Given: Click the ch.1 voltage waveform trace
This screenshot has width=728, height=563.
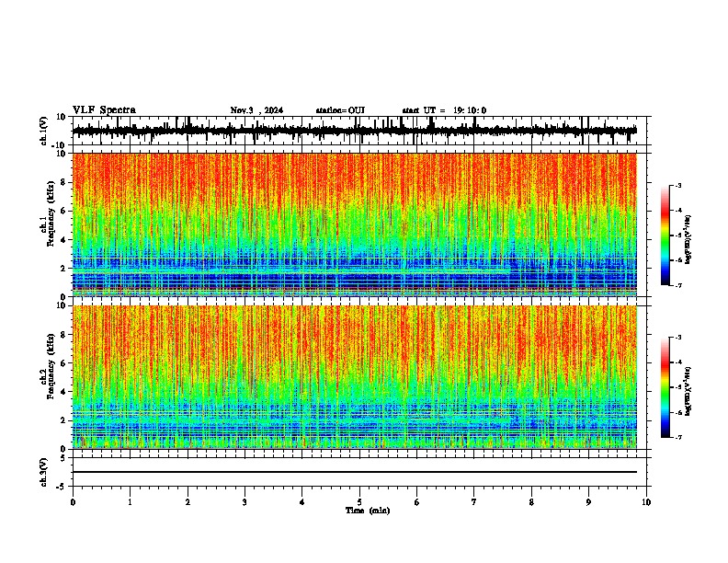Looking at the screenshot, I should [x=355, y=131].
